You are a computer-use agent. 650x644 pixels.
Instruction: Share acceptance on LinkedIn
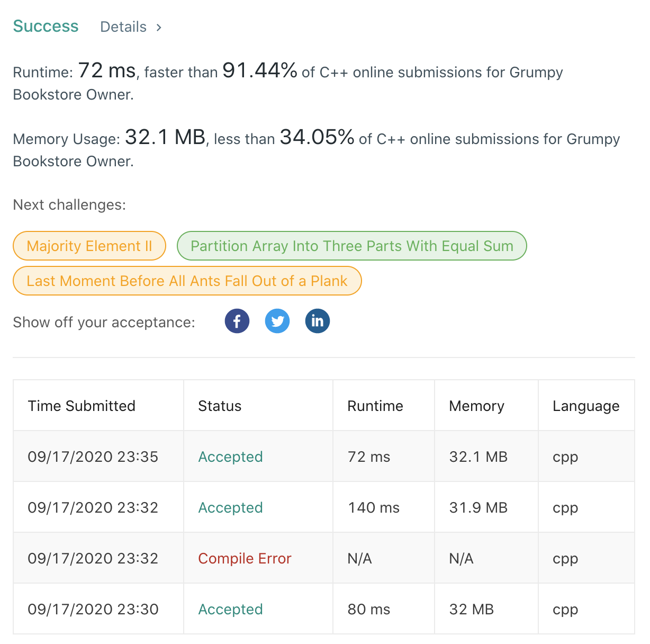pos(318,321)
